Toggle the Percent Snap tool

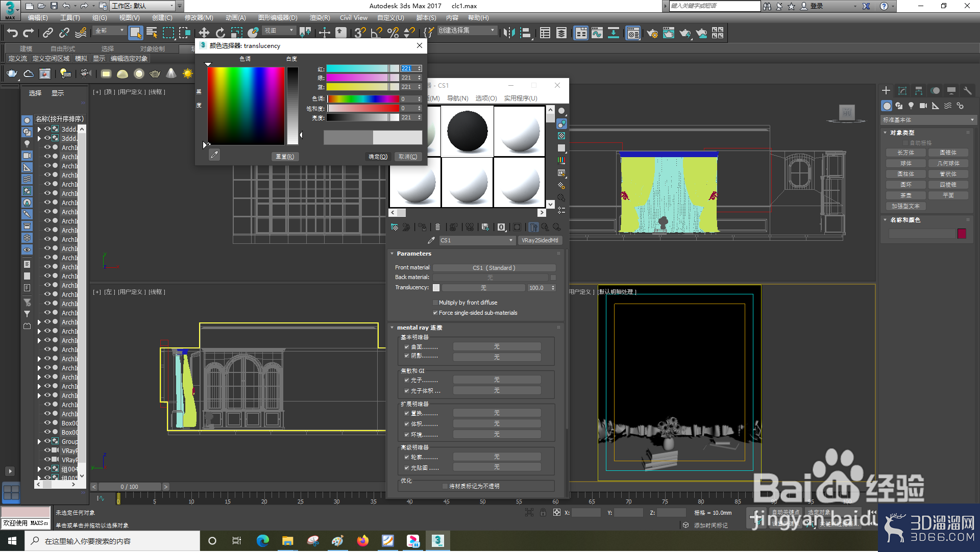pos(393,33)
